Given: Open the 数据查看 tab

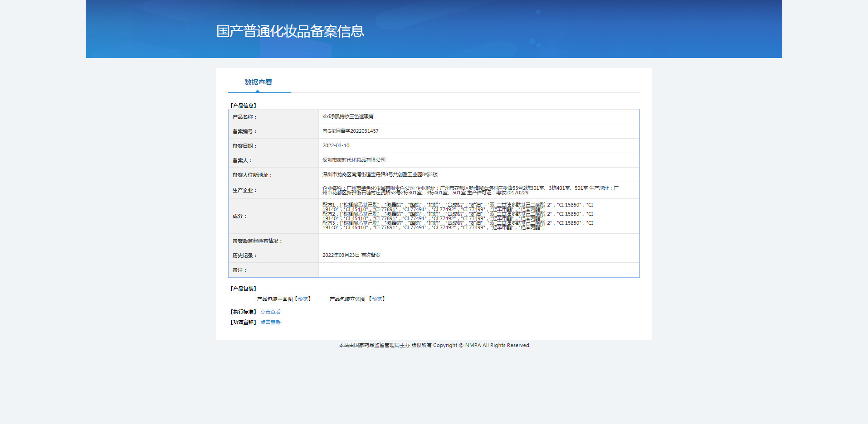Looking at the screenshot, I should (258, 82).
